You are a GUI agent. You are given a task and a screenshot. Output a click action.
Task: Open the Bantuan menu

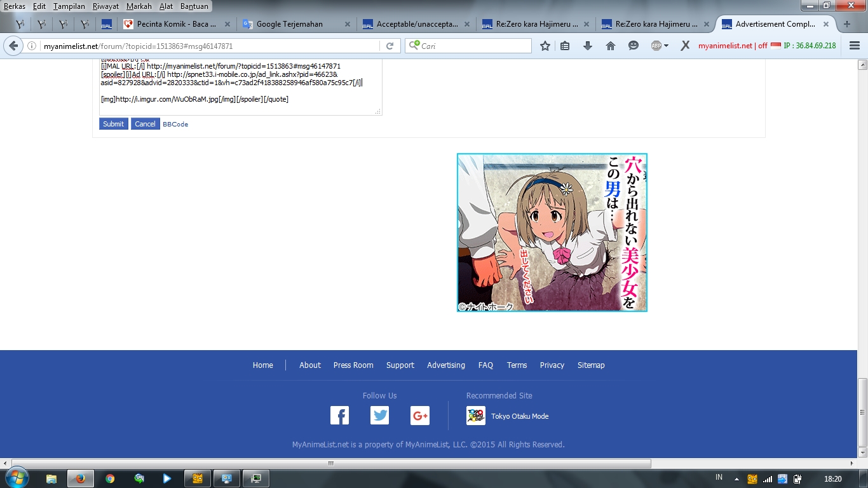point(194,6)
